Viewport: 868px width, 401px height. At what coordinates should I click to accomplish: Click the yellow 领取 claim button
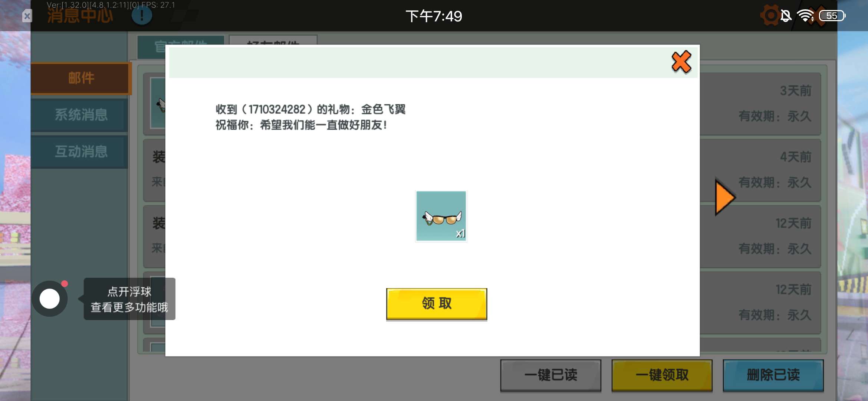coord(437,304)
